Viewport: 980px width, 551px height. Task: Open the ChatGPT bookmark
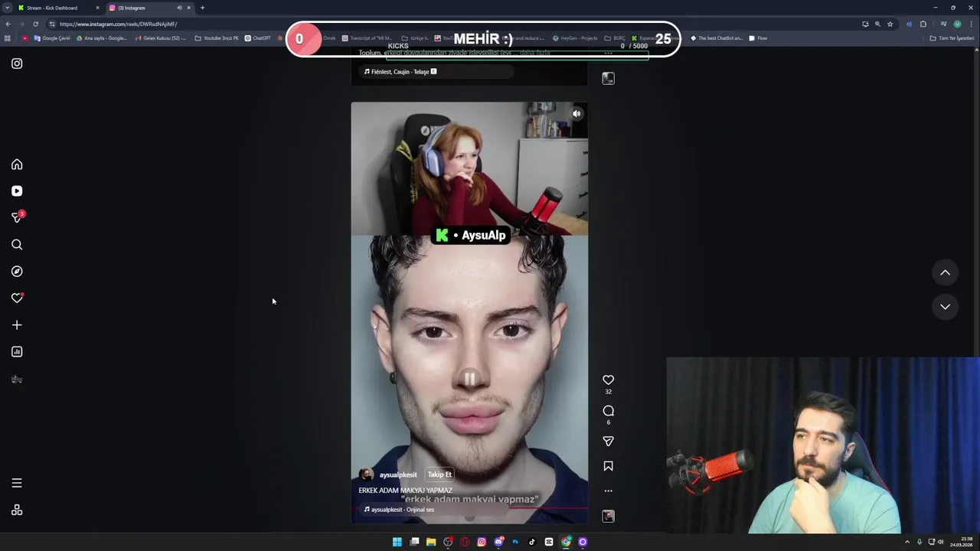[x=257, y=38]
